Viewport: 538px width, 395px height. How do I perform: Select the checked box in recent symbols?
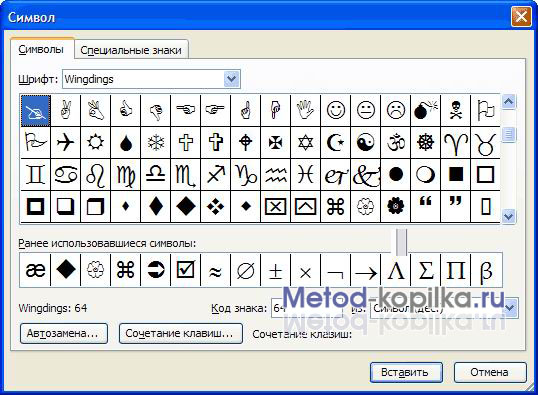[x=185, y=270]
